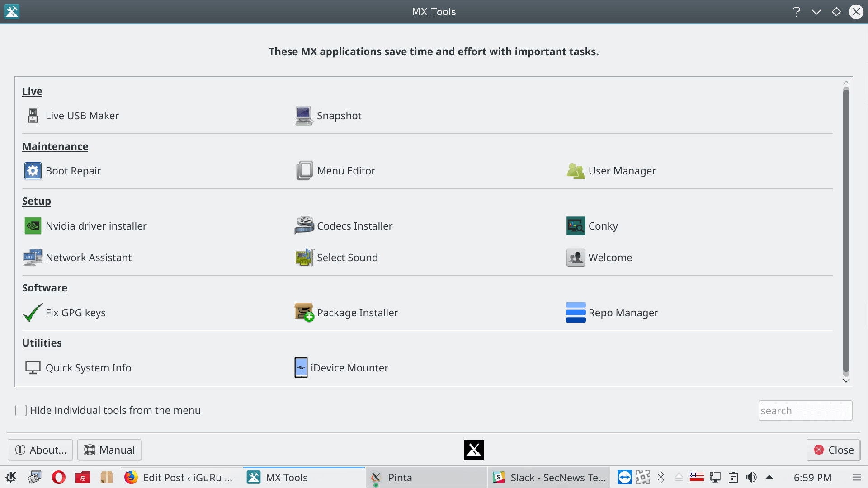The height and width of the screenshot is (488, 868).
Task: Open Repo Manager by its label
Action: pyautogui.click(x=623, y=313)
